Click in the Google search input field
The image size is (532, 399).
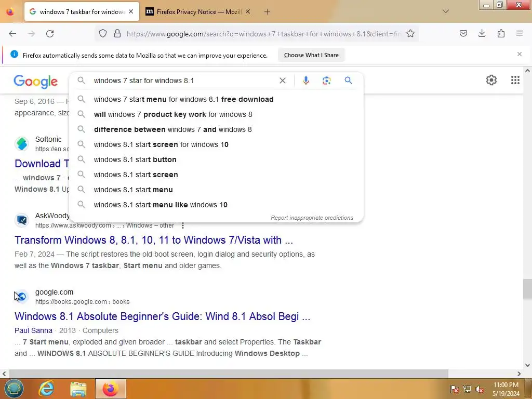coord(183,81)
